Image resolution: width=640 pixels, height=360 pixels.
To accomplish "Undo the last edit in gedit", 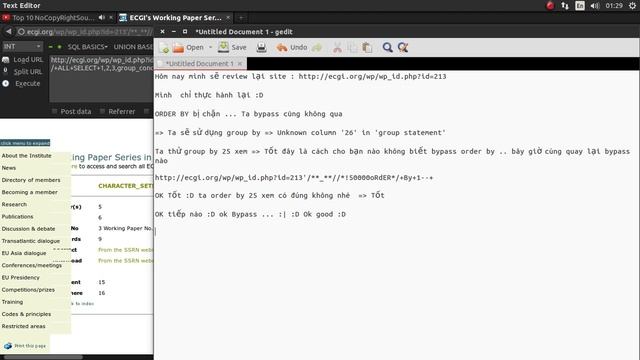I will click(292, 48).
